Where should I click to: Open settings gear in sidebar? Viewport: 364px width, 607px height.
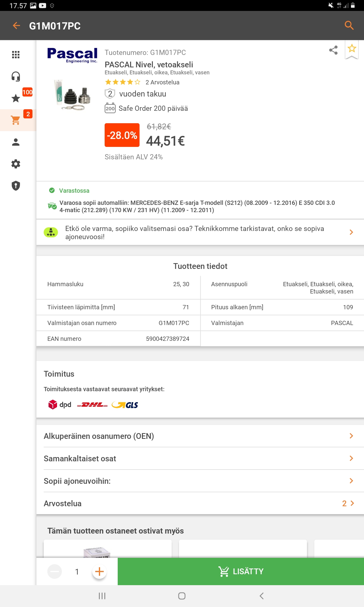pos(16,164)
